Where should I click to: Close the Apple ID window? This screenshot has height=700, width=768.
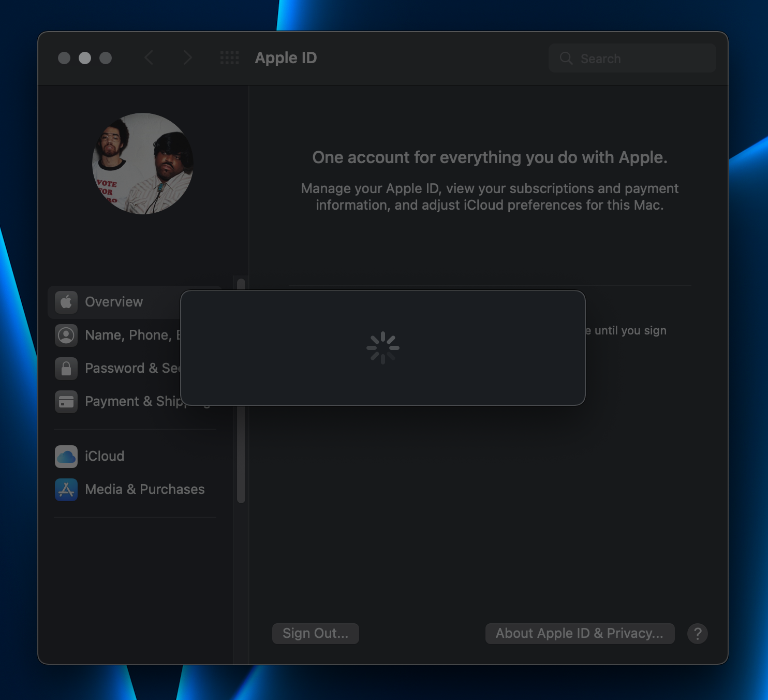(x=64, y=58)
